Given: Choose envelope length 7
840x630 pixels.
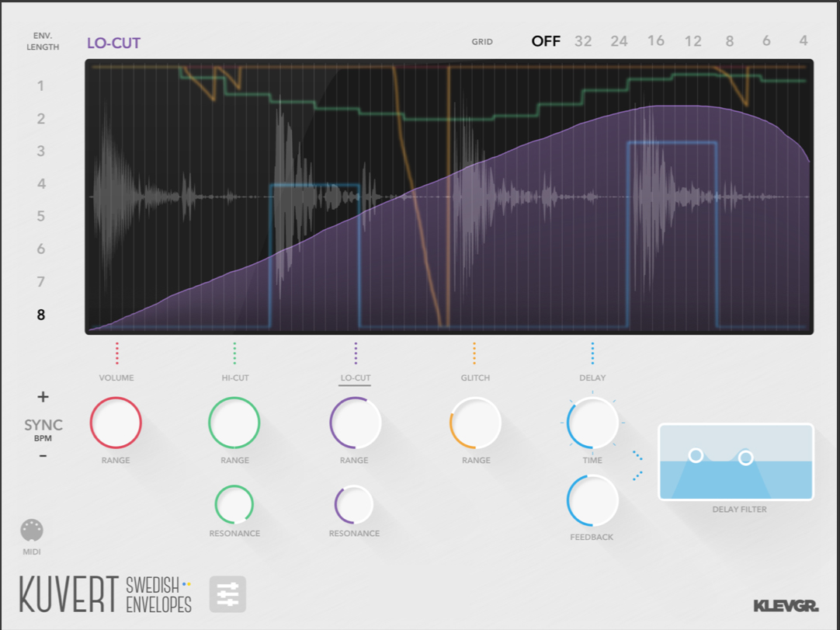Looking at the screenshot, I should [x=40, y=282].
